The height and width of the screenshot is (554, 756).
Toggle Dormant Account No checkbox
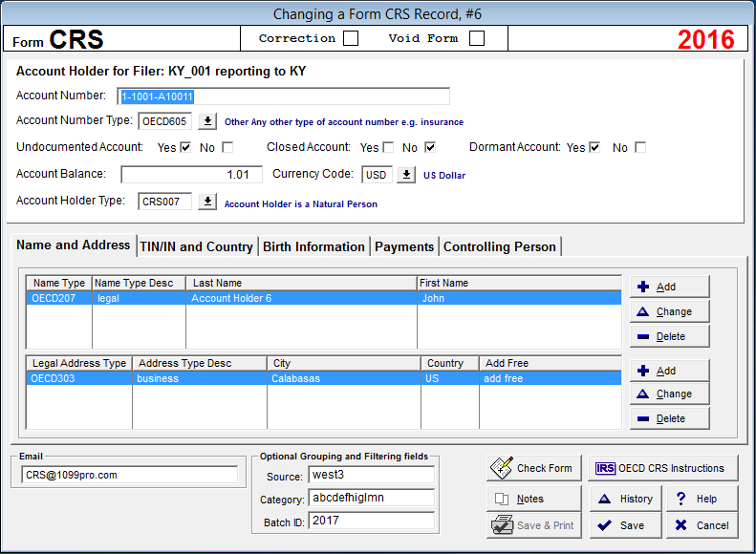[x=640, y=147]
